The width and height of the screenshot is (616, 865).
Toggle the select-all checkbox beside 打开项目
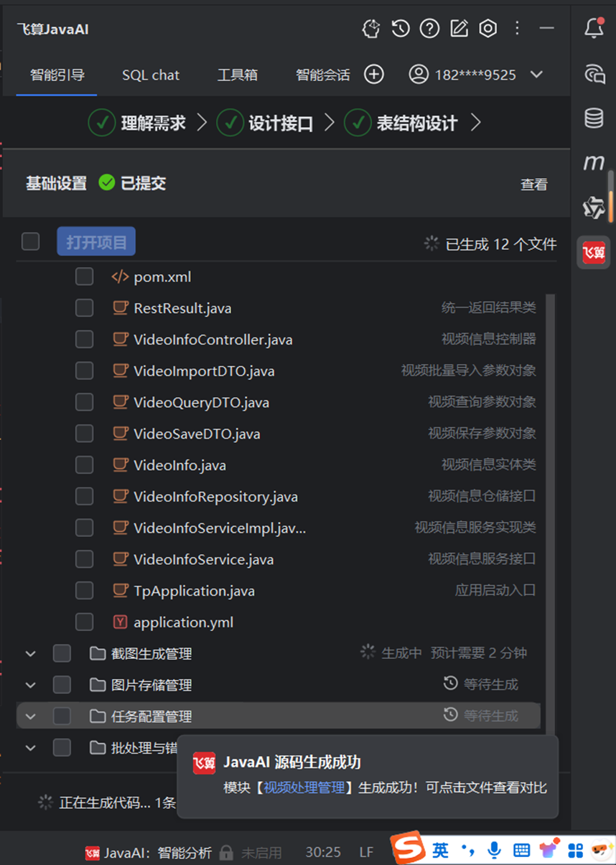click(30, 242)
